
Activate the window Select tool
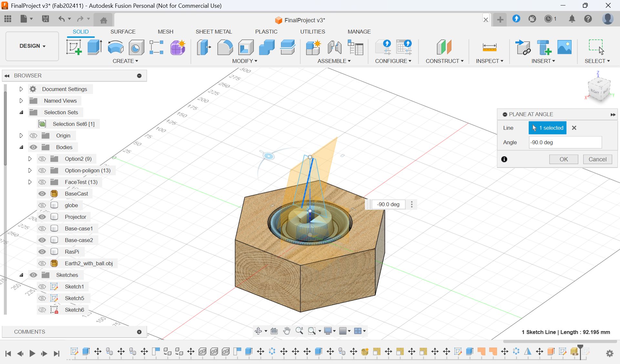[596, 47]
